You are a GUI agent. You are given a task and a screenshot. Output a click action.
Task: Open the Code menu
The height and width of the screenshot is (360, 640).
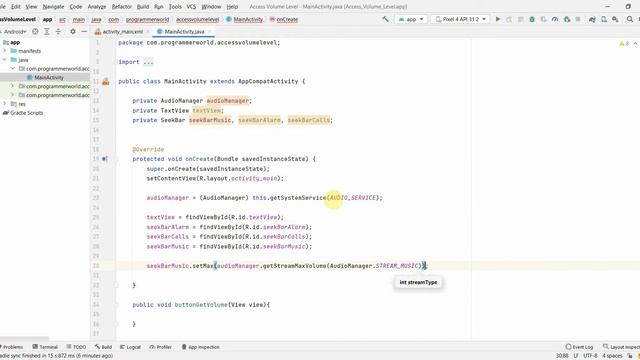(76, 7)
